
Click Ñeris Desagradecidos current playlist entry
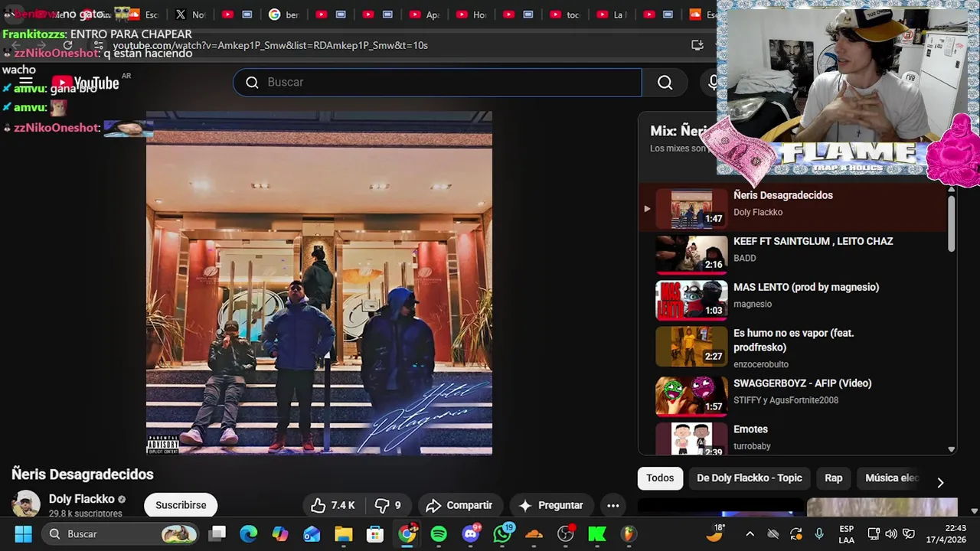tap(793, 207)
